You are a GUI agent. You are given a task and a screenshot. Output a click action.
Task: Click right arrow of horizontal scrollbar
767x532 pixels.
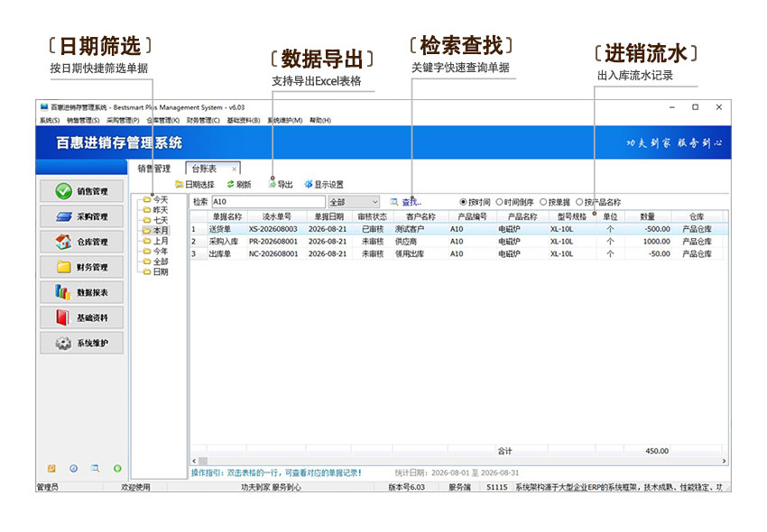pos(724,461)
